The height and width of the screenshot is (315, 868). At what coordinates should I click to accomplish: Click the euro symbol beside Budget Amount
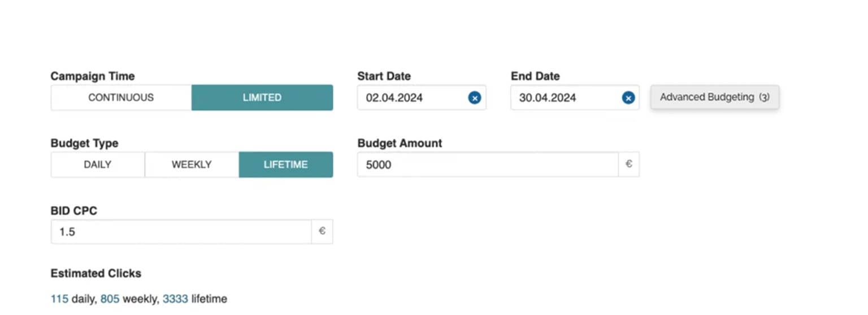(x=629, y=165)
